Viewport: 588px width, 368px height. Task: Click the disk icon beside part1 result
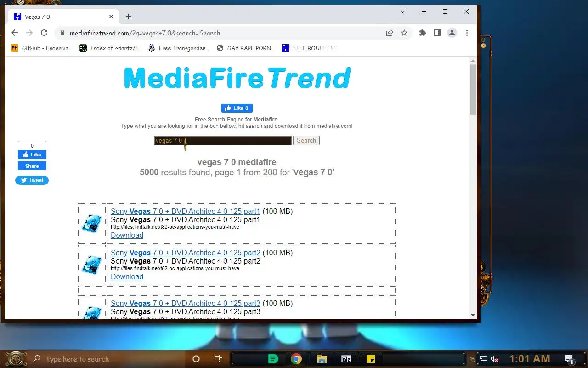click(x=92, y=224)
